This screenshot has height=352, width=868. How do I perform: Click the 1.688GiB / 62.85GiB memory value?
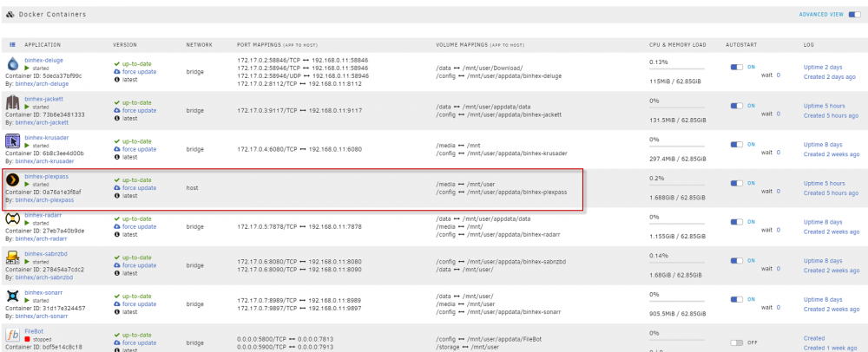[x=678, y=198]
